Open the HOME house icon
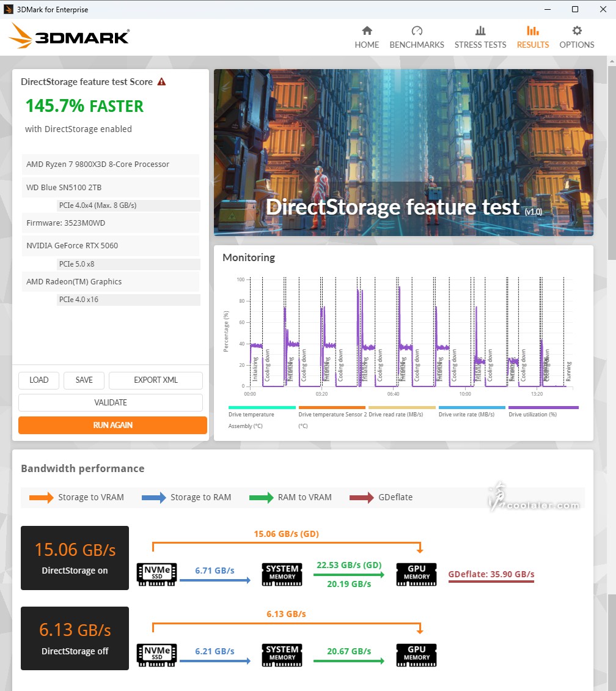Viewport: 616px width, 691px height. (367, 31)
